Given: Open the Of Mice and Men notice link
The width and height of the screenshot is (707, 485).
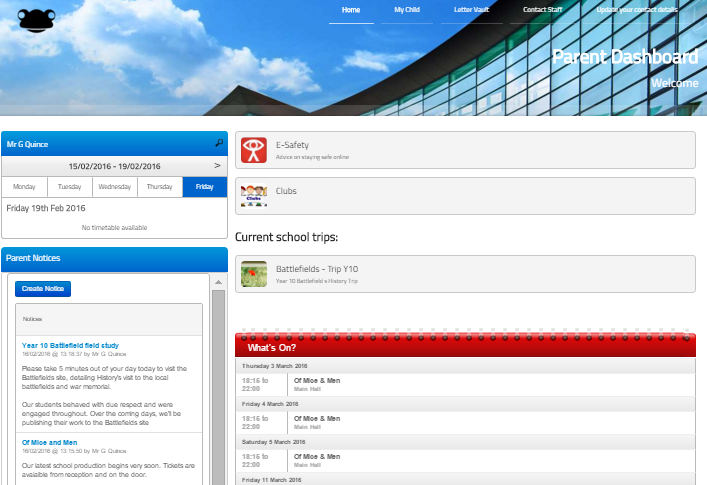Looking at the screenshot, I should point(50,443).
